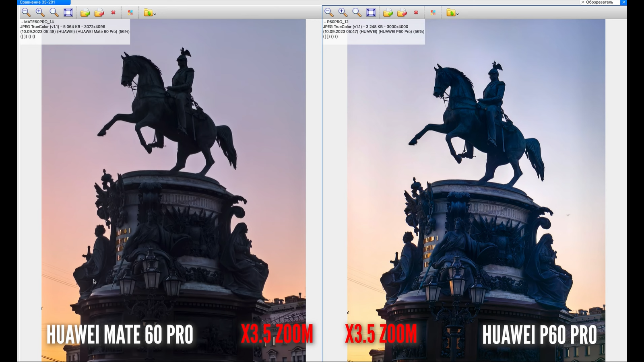The width and height of the screenshot is (644, 362).
Task: Click the text '3 248 KB - 3000x4000'
Action: tap(387, 27)
